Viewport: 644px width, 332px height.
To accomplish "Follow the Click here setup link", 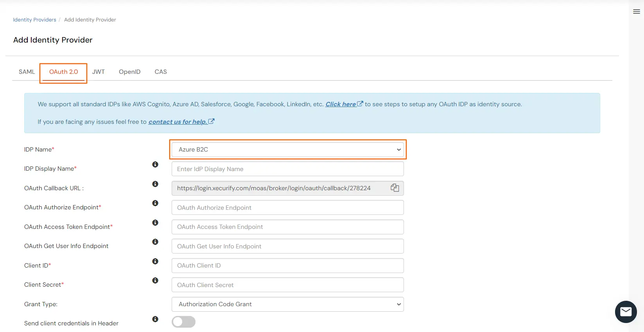I will pyautogui.click(x=344, y=104).
